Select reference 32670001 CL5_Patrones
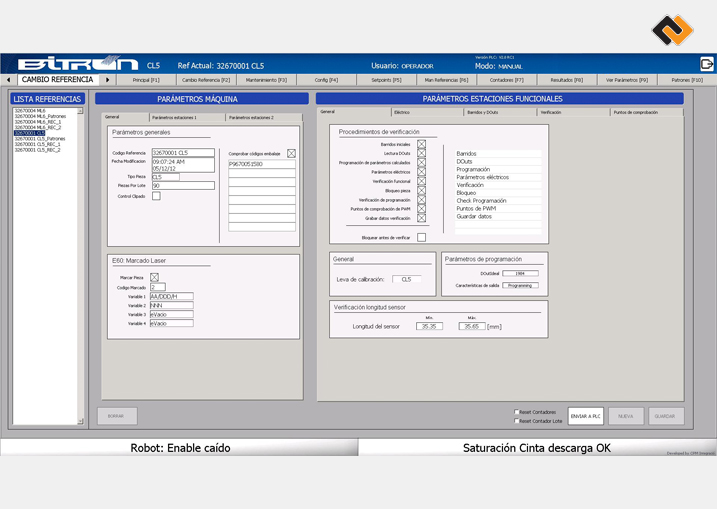Viewport: 717px width, 509px height. tap(40, 139)
